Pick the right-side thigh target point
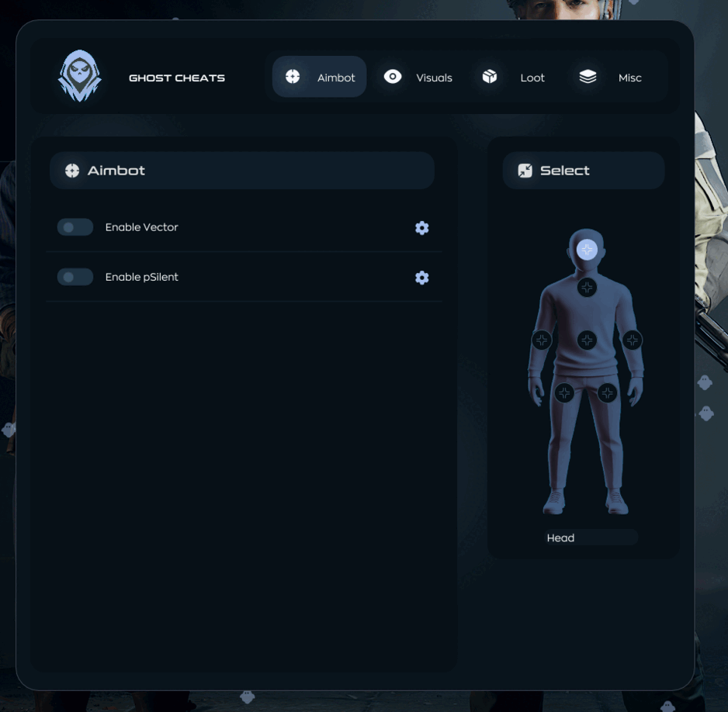Viewport: 728px width, 712px height. point(608,393)
